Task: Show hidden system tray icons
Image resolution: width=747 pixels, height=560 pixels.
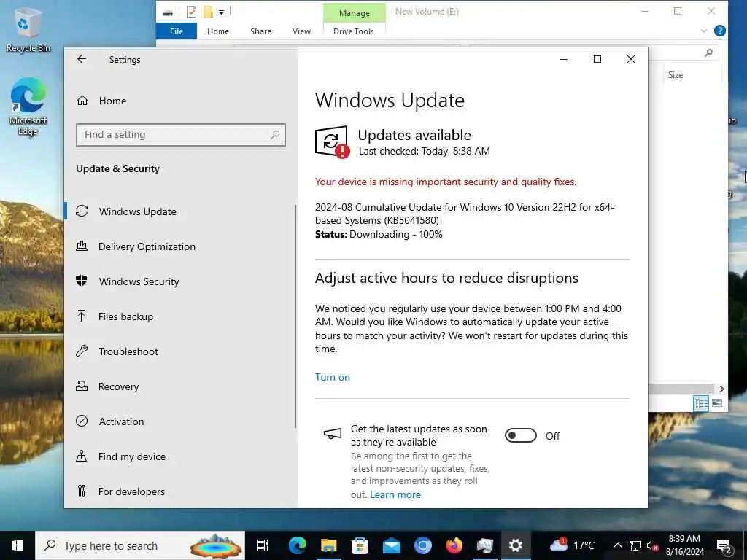Action: click(x=617, y=545)
